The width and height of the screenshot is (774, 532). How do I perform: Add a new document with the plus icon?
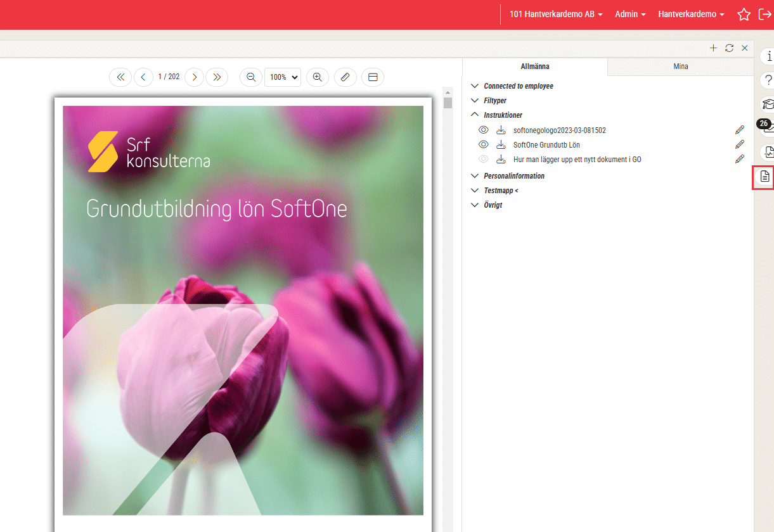(x=713, y=48)
